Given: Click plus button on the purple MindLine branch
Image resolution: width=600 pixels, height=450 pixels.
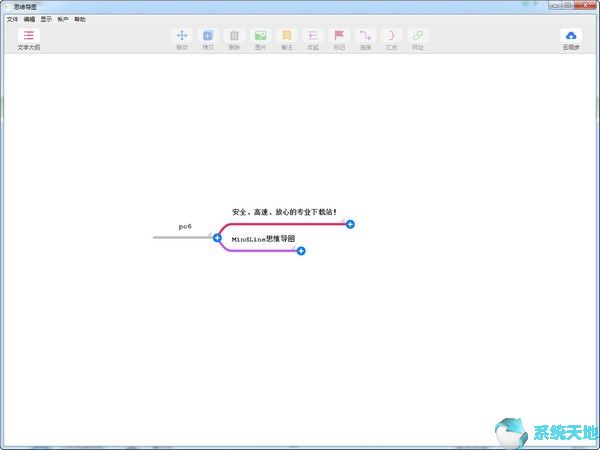Looking at the screenshot, I should (301, 251).
